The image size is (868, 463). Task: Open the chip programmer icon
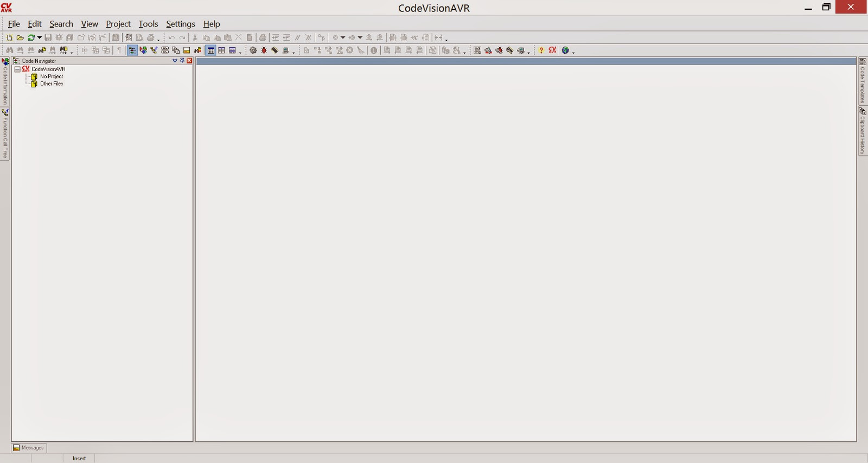pos(275,50)
